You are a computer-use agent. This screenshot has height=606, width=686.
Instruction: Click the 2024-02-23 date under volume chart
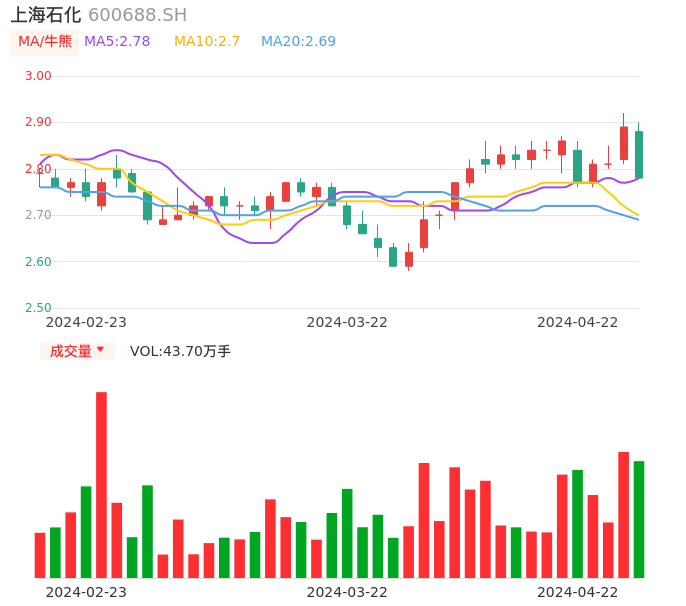pos(86,593)
